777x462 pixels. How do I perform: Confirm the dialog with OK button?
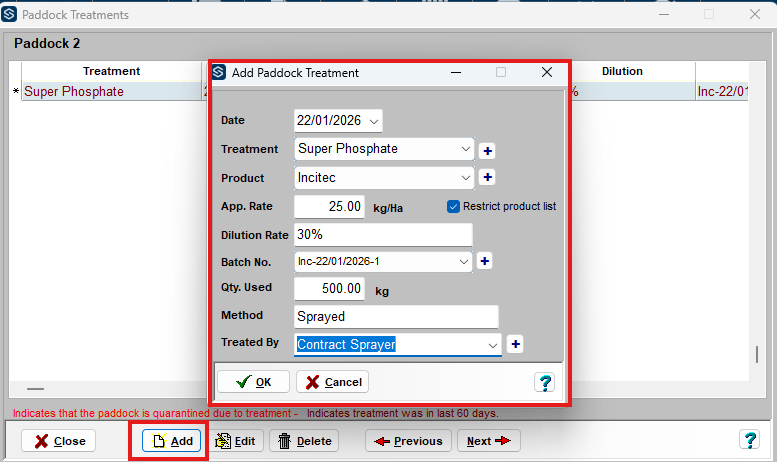pyautogui.click(x=253, y=382)
